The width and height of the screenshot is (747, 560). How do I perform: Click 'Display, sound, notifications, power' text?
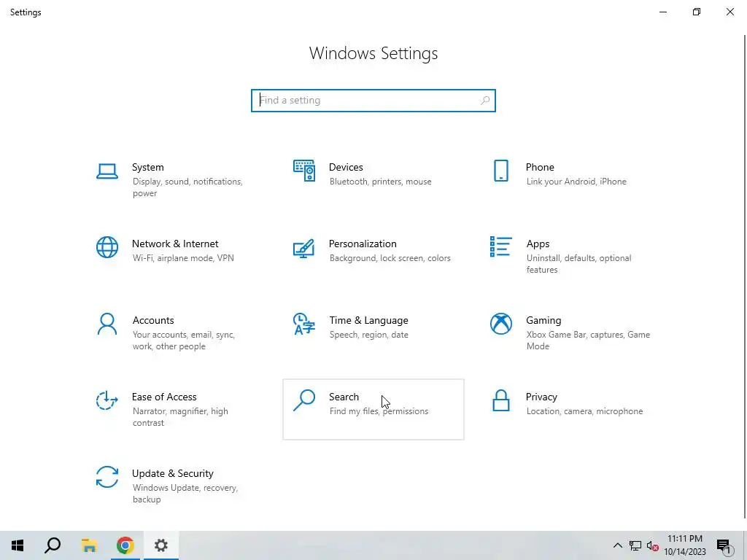point(187,187)
